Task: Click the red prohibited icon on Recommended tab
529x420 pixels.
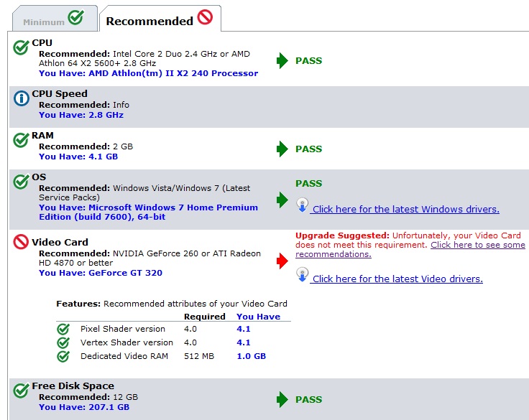Action: (x=205, y=17)
